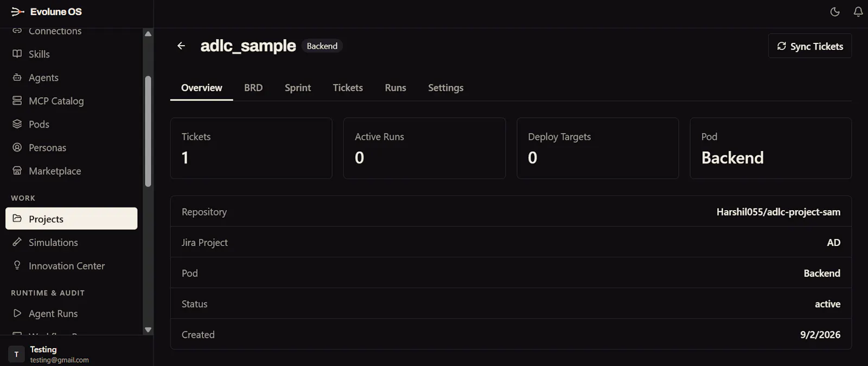Click sidebar scrollbar down arrow
The width and height of the screenshot is (868, 366).
tap(148, 330)
